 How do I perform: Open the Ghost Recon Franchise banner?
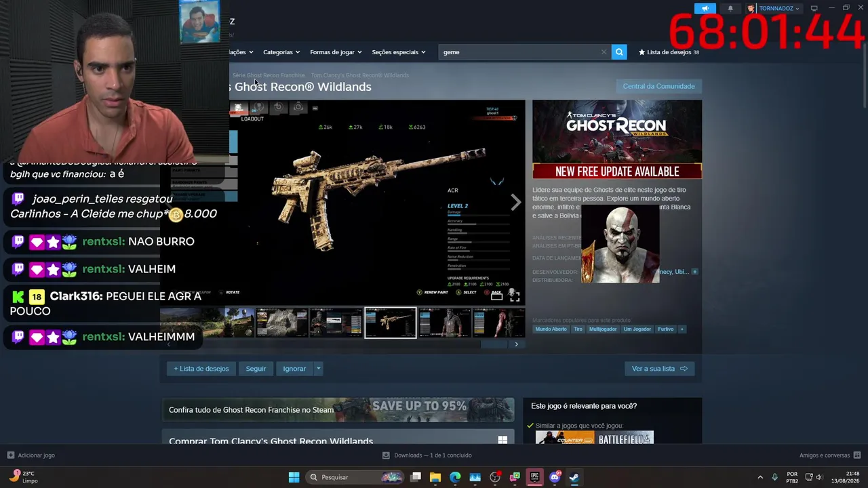[x=338, y=409]
